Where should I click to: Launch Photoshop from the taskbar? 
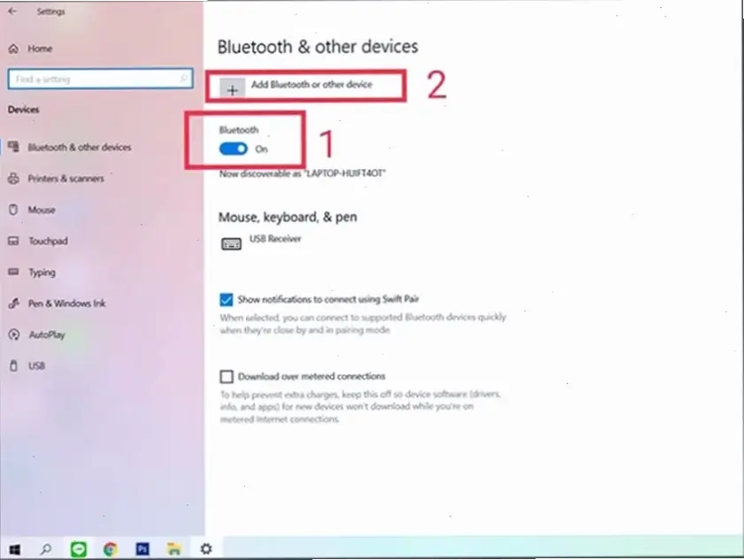click(142, 548)
